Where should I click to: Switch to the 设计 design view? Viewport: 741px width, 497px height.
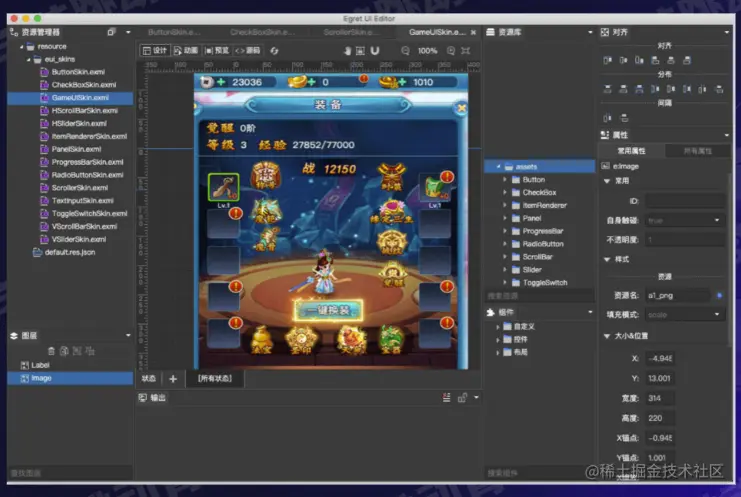[155, 51]
